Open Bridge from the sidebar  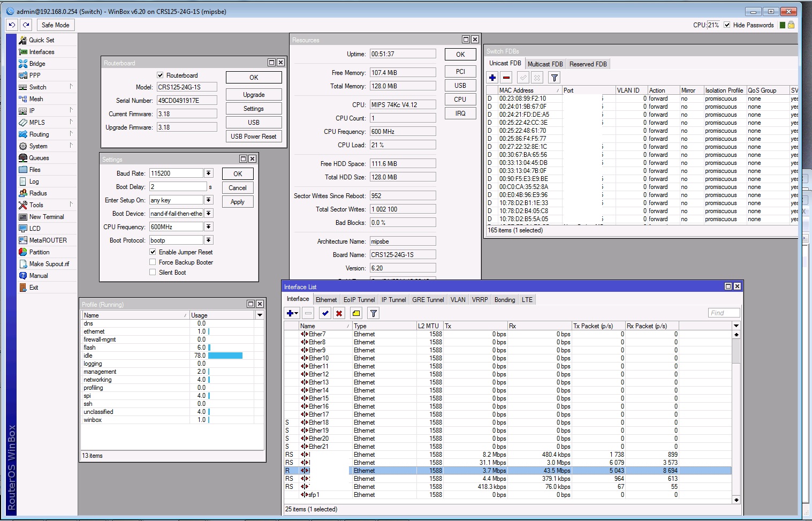click(37, 64)
